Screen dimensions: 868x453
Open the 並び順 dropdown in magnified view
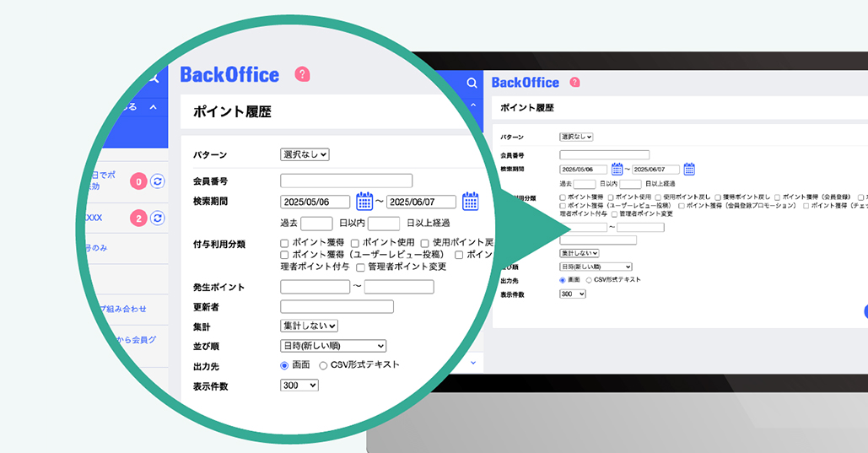pyautogui.click(x=332, y=346)
